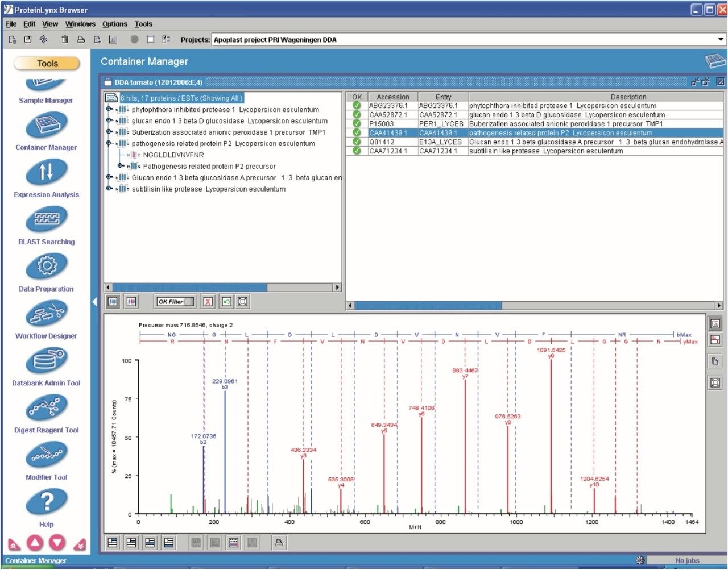Click the copy icon right of spectrum
728x570 pixels.
(715, 361)
